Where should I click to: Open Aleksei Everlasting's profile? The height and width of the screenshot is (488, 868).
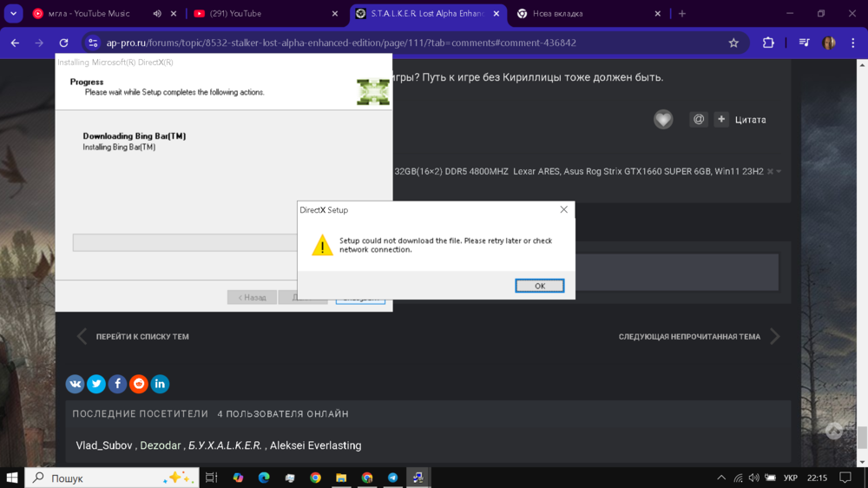pos(316,445)
